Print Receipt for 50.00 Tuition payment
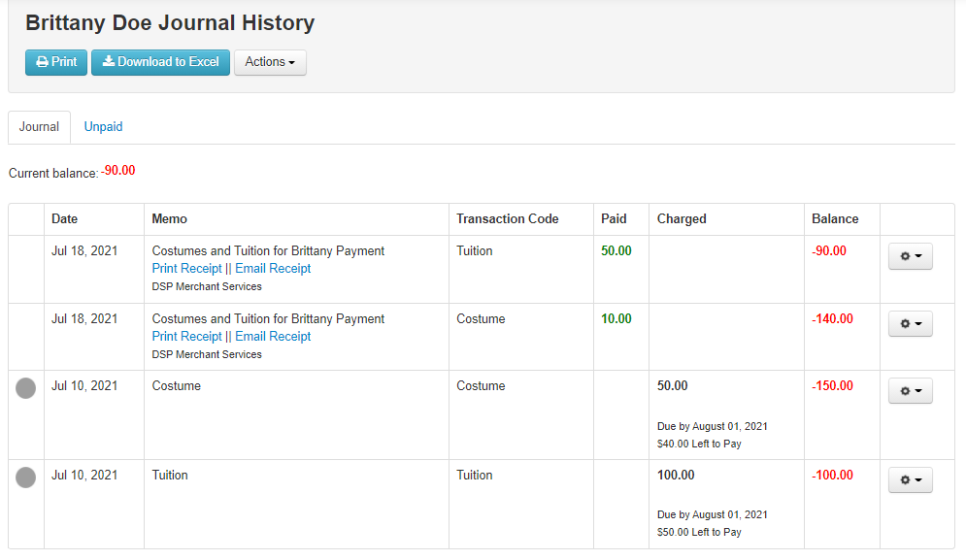966x560 pixels. (x=187, y=269)
